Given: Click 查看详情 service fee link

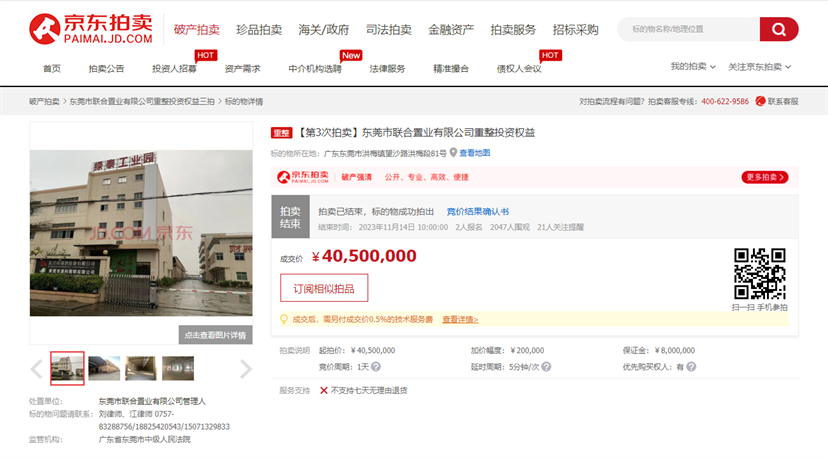Looking at the screenshot, I should (460, 320).
